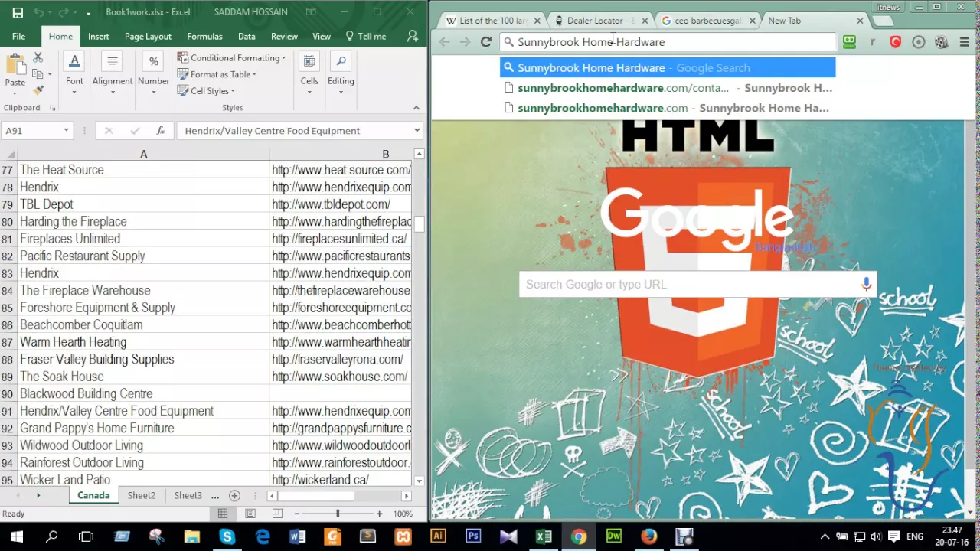Add a new sheet with the plus icon
Viewport: 980px width, 551px height.
(235, 495)
